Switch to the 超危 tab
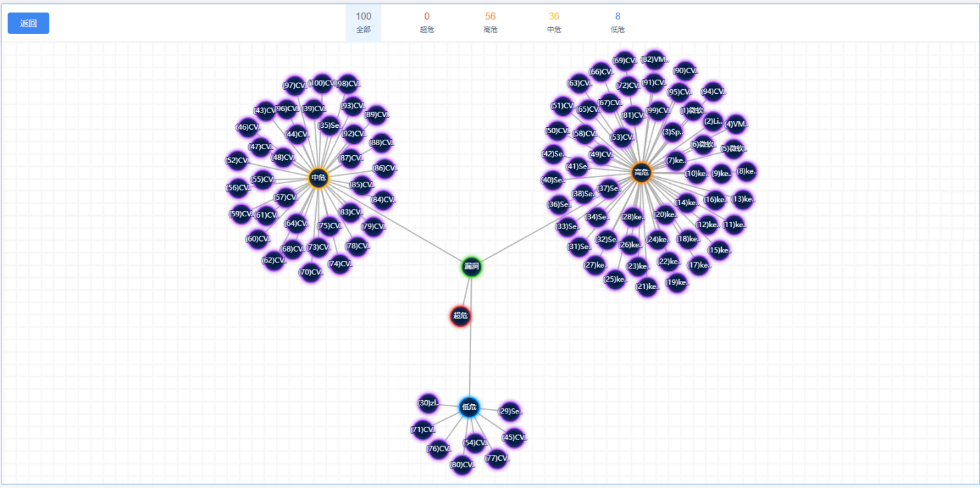Viewport: 980px width, 488px height. pyautogui.click(x=427, y=23)
